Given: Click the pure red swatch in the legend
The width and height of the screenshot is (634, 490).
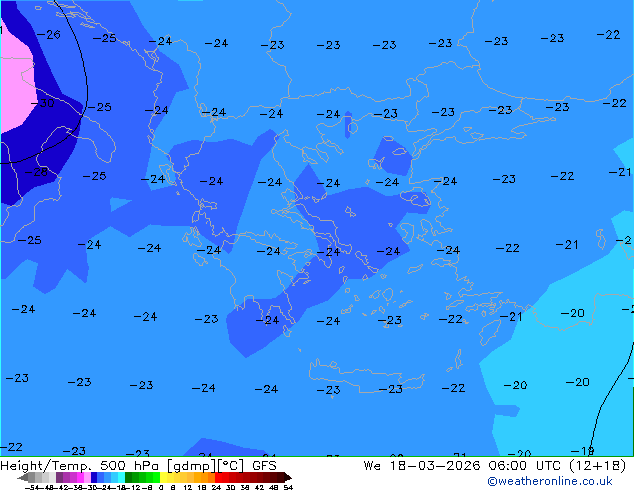Looking at the screenshot, I should [x=218, y=477].
